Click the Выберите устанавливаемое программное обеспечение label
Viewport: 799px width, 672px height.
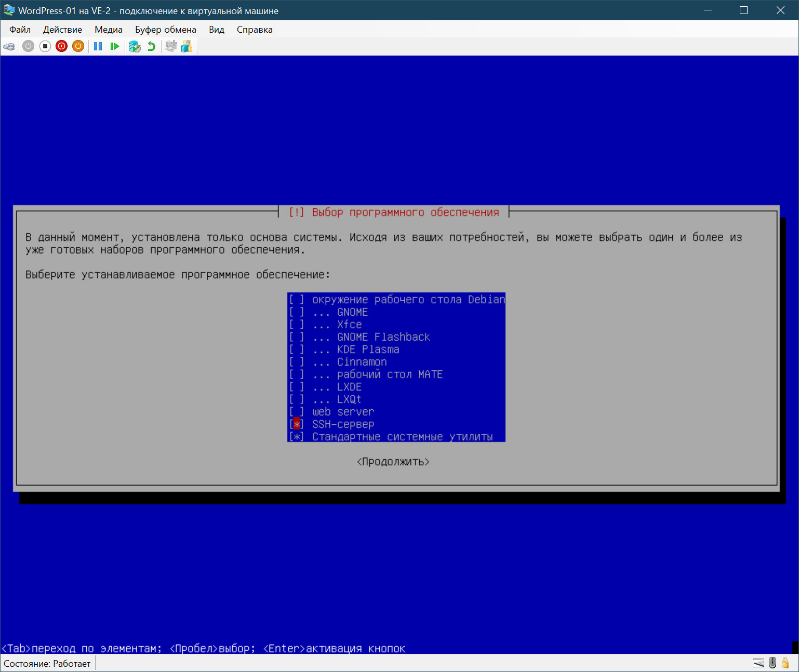(x=178, y=275)
